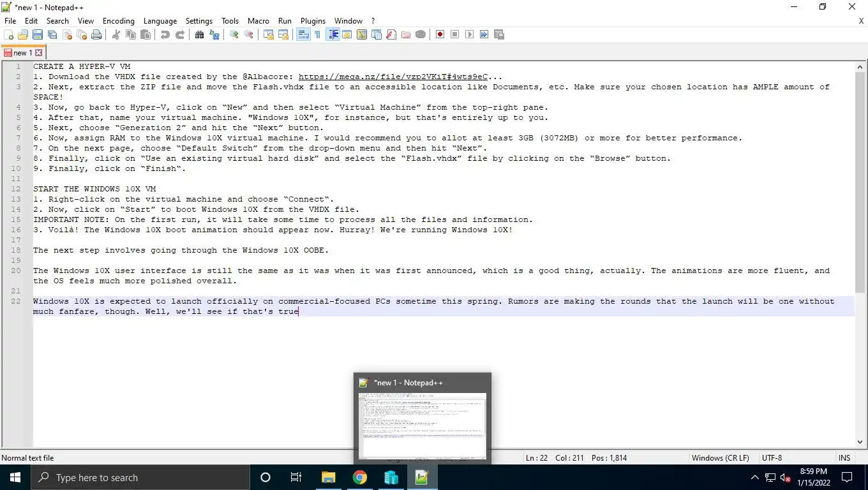Expand the system tray hidden icons chevron

755,477
